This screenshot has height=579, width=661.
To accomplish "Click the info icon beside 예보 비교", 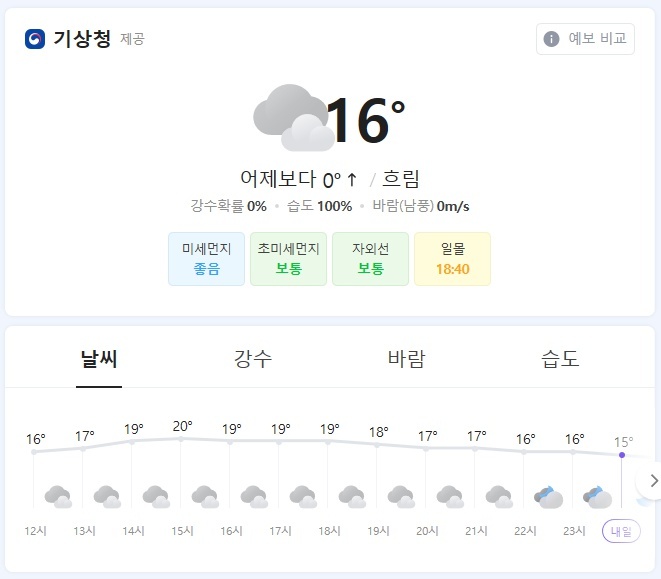I will [551, 39].
